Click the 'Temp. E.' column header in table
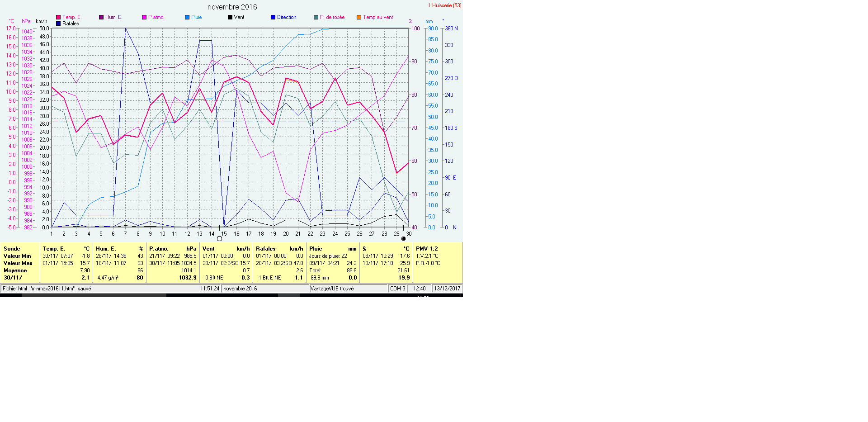 [x=54, y=249]
